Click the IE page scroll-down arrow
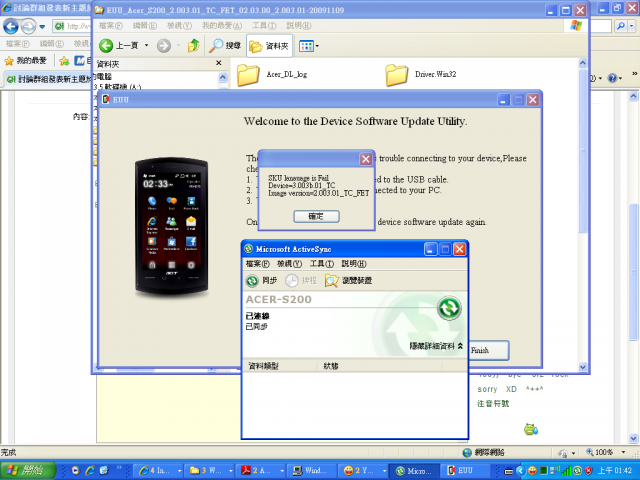Screen dimensions: 640x480 click(x=633, y=439)
